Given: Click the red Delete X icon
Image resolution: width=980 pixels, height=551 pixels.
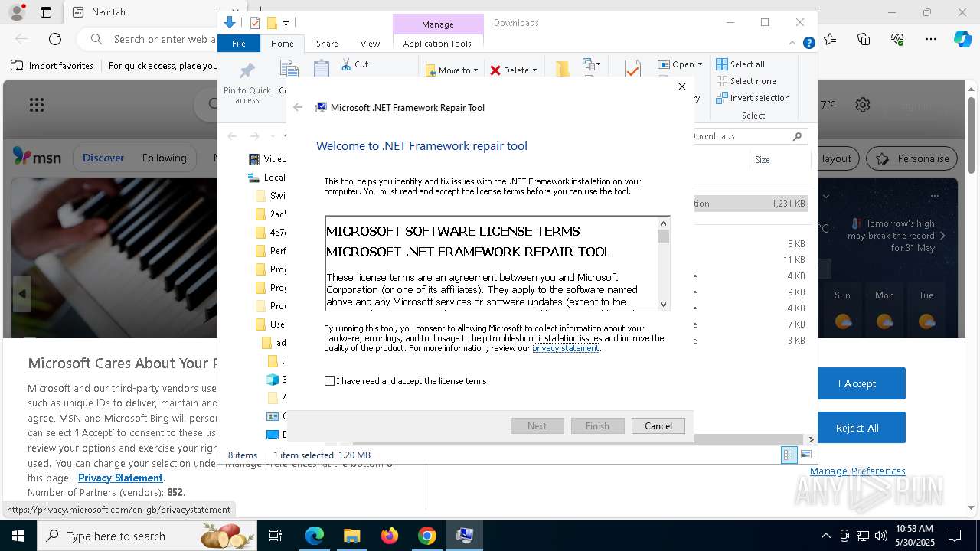Looking at the screenshot, I should point(495,70).
